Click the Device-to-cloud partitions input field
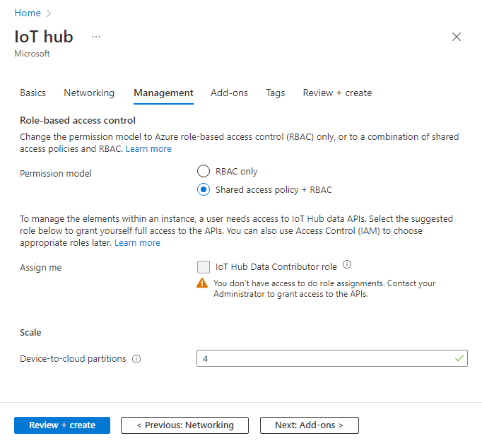 pos(332,358)
